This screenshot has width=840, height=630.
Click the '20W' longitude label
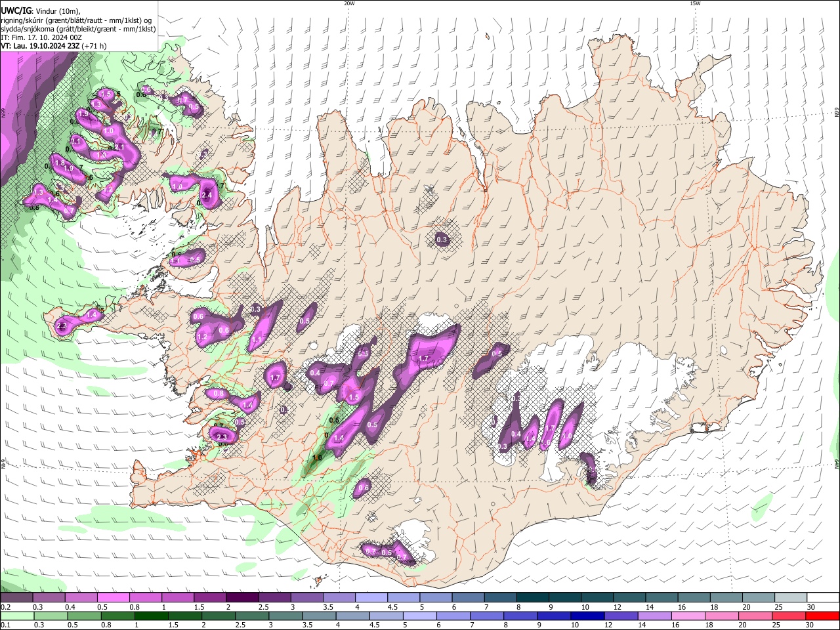tap(349, 3)
